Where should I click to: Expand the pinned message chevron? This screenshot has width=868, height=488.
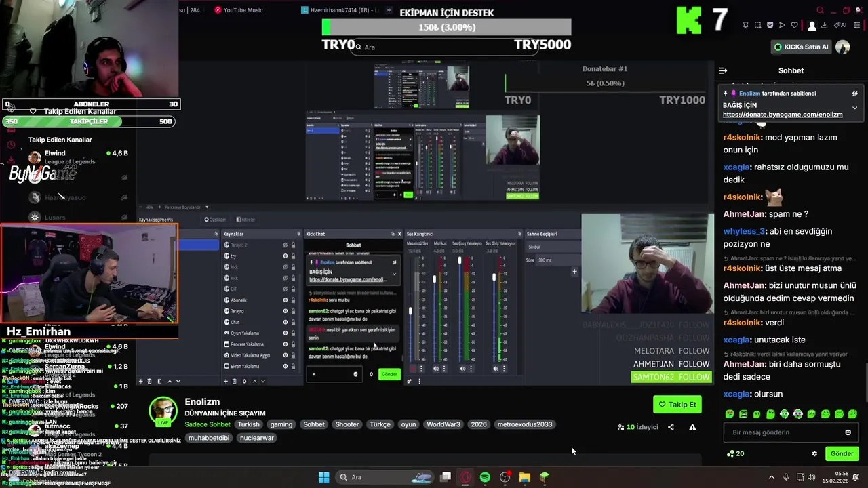854,108
